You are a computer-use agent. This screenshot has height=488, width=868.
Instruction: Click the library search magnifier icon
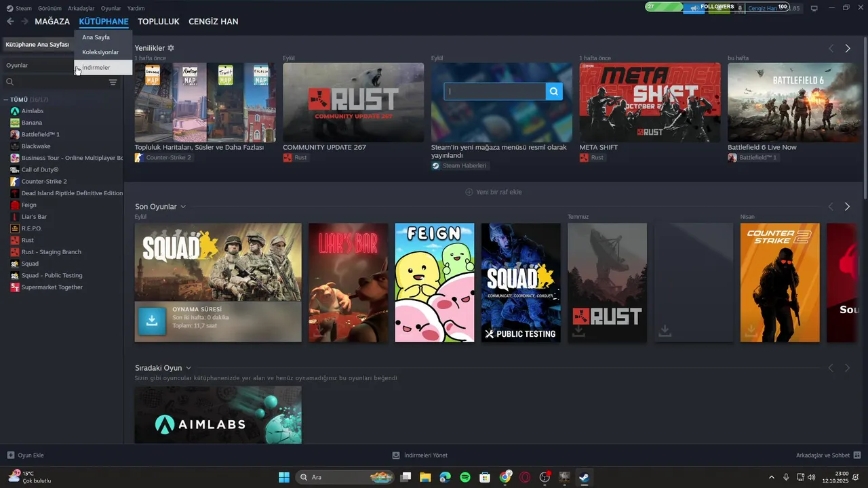(10, 82)
